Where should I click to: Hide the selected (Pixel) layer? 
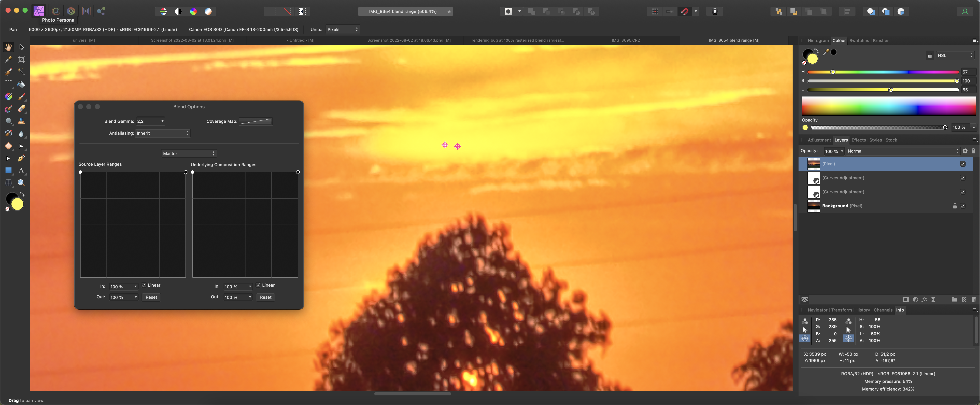(x=963, y=164)
